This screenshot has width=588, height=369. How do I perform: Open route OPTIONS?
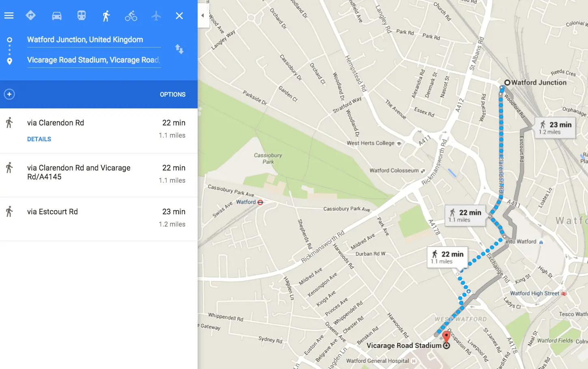(172, 94)
